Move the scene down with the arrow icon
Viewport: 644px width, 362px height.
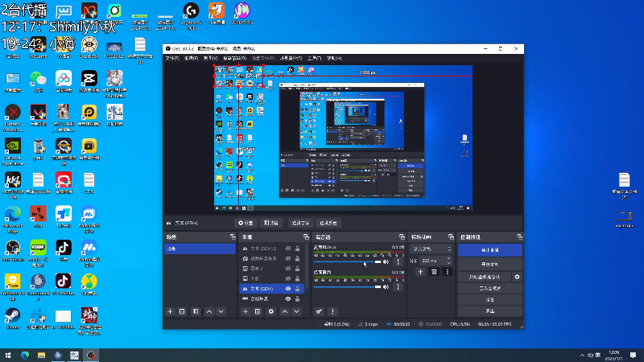pos(221,311)
